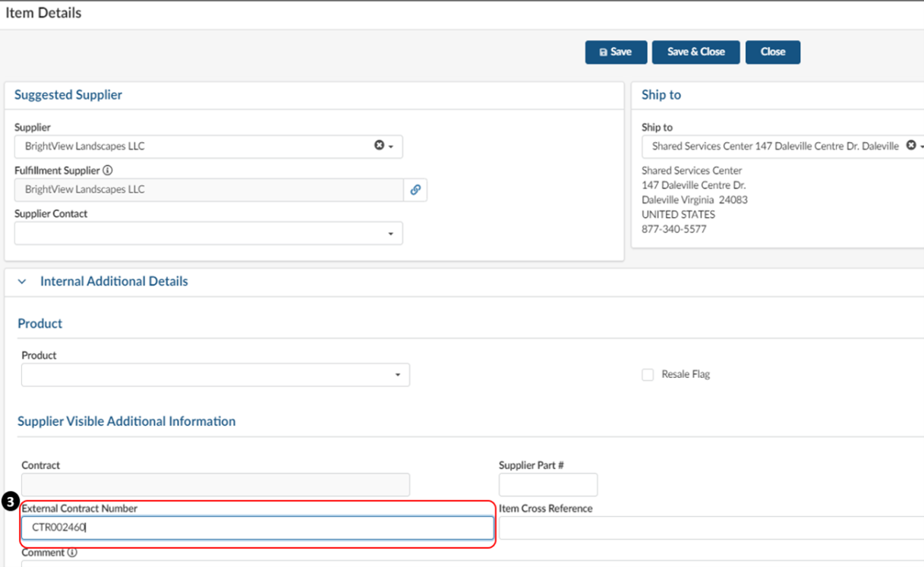
Task: Open the Ship to address dropdown
Action: 922,146
